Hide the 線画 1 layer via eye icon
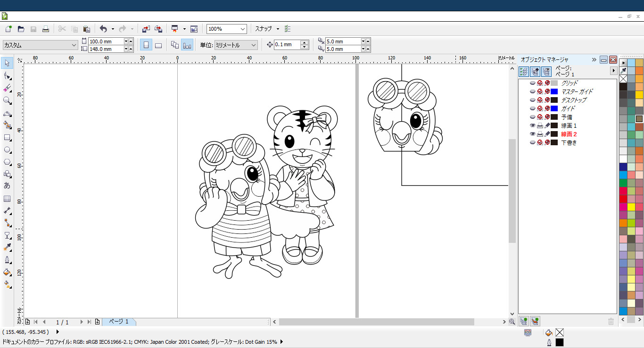Image resolution: width=644 pixels, height=348 pixels. (x=533, y=126)
